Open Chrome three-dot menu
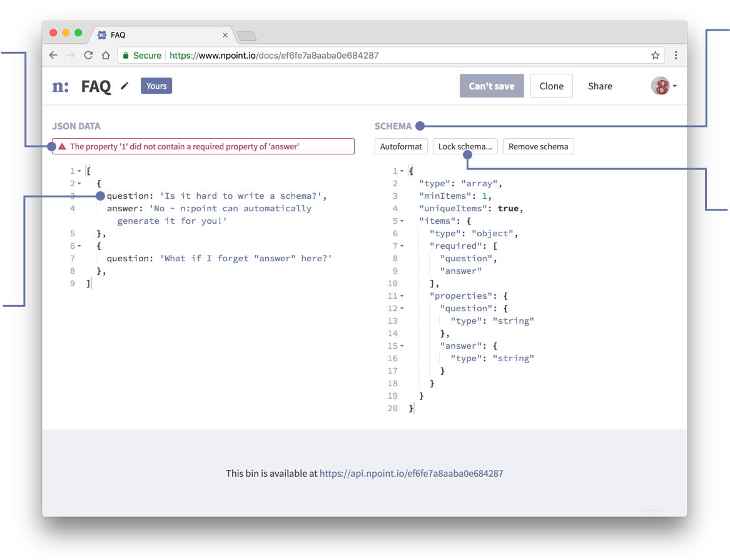The width and height of the screenshot is (730, 560). 676,56
